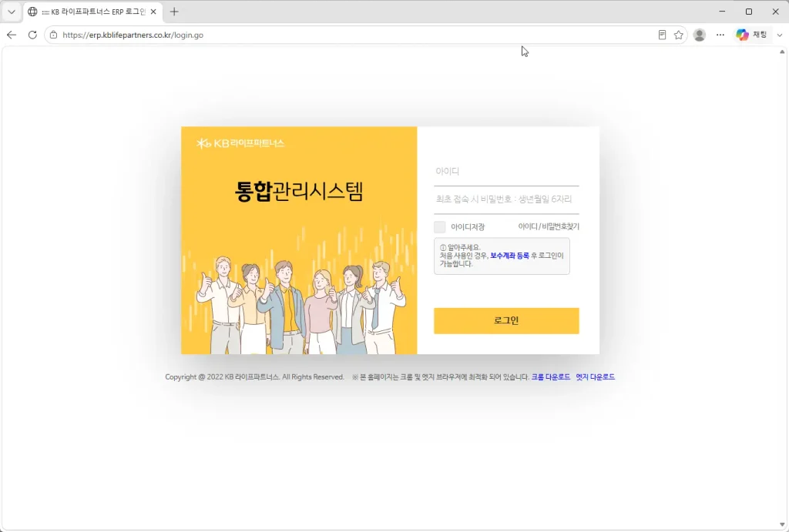This screenshot has height=532, width=789.
Task: Expand the chevron next to Copilot chat
Action: (x=780, y=35)
